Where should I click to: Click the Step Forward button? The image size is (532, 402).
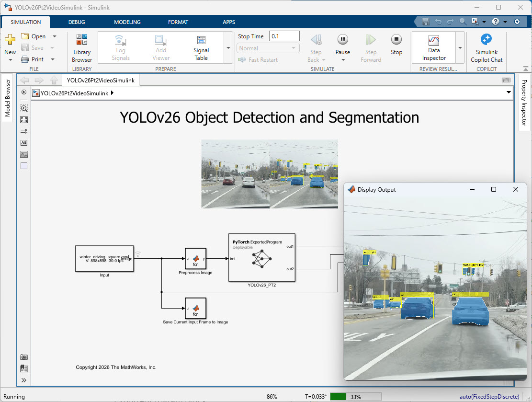[x=371, y=48]
